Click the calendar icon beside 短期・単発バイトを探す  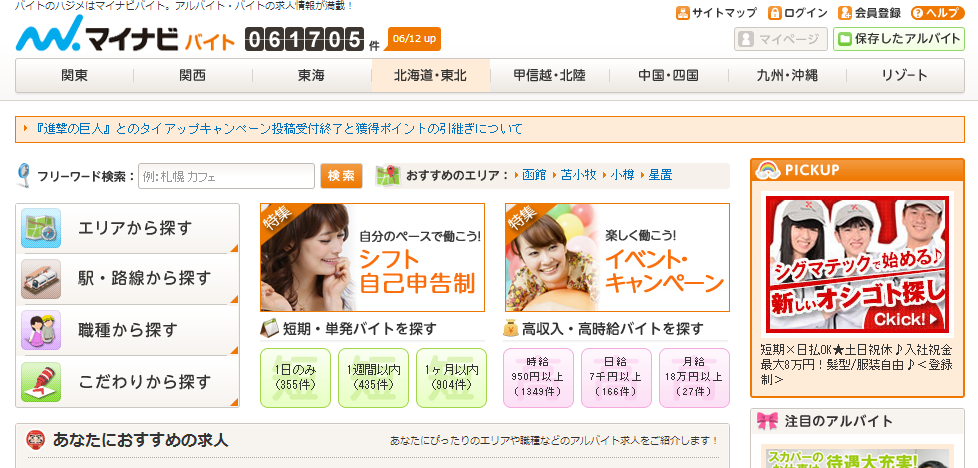[x=269, y=328]
